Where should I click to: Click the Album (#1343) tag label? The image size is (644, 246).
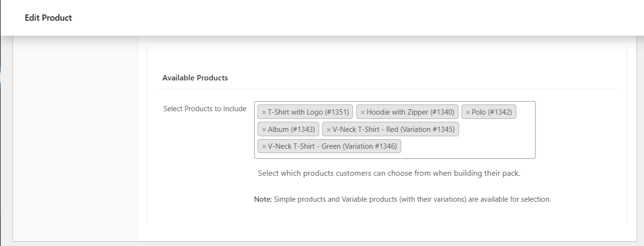[x=291, y=129]
